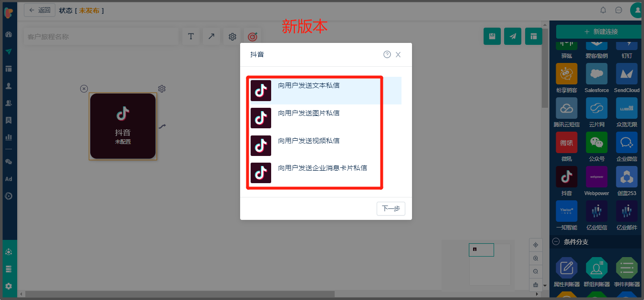Select the text tool in toolbar
This screenshot has width=644, height=300.
pyautogui.click(x=191, y=37)
